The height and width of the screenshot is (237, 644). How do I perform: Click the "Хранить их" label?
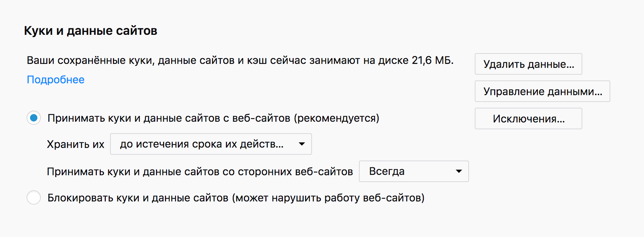tap(75, 144)
